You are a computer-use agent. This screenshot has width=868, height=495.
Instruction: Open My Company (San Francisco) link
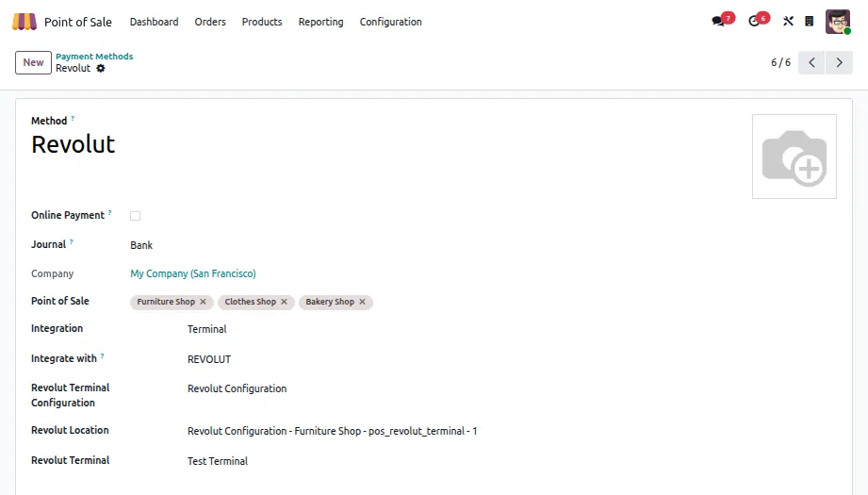[x=193, y=273]
